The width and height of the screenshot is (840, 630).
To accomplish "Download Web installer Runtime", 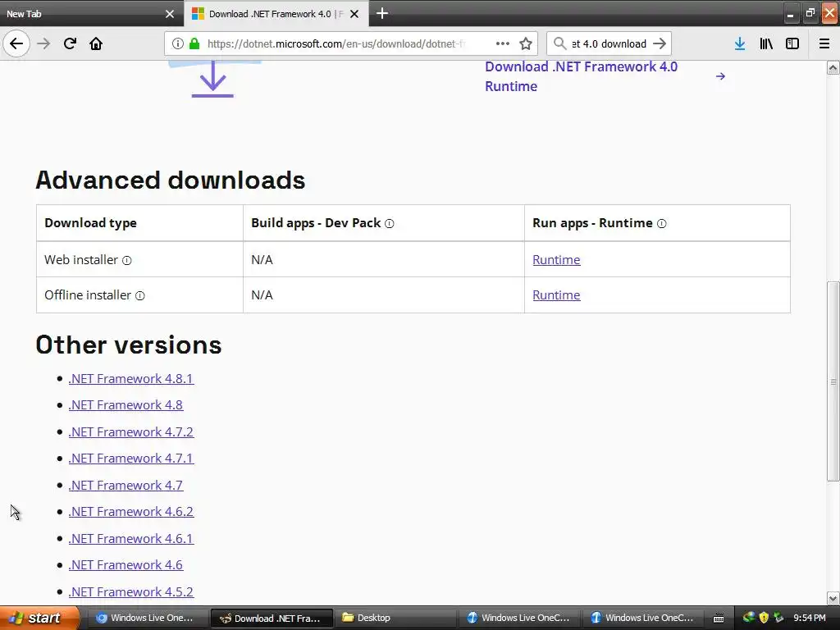I will [556, 260].
